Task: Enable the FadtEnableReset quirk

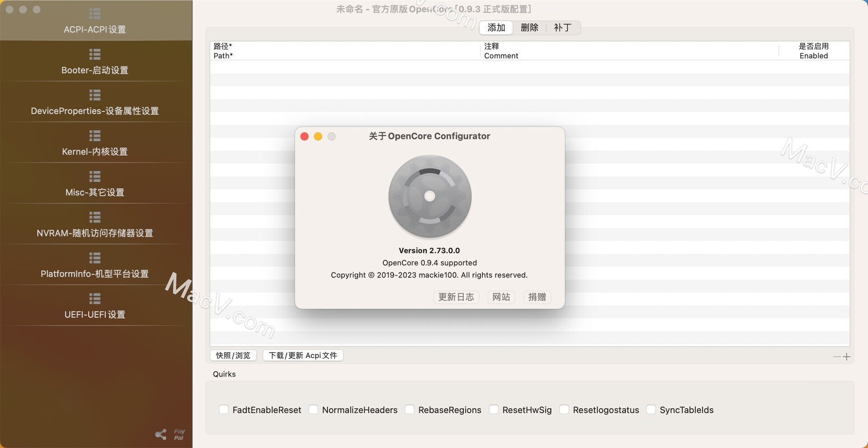Action: click(x=224, y=410)
